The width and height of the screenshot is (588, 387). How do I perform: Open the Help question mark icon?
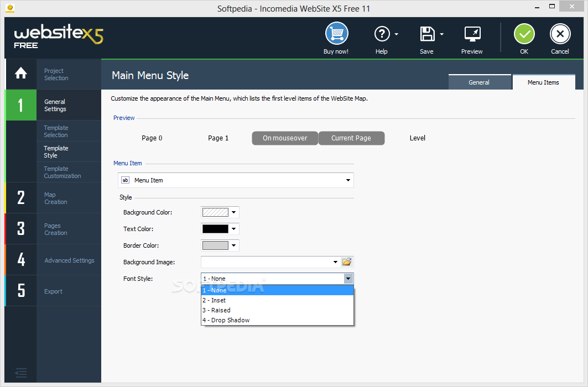pos(382,34)
